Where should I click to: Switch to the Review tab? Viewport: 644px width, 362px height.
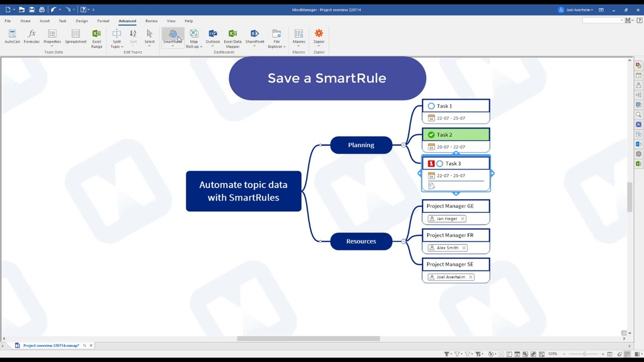151,21
